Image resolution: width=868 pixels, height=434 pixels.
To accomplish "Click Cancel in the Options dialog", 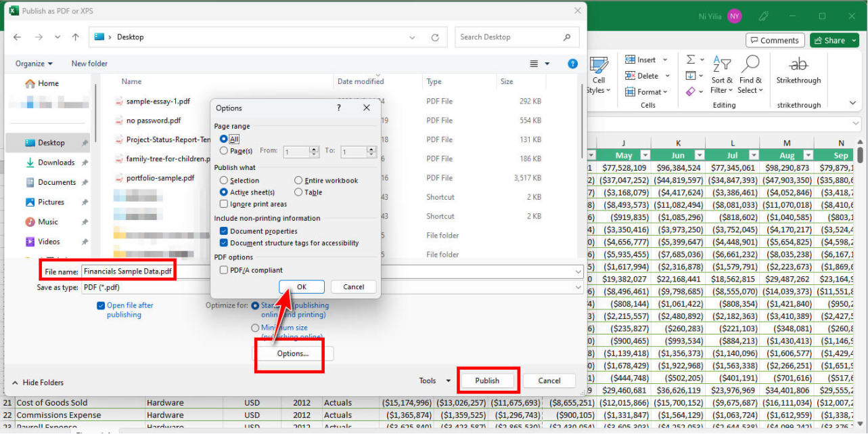I will [353, 287].
